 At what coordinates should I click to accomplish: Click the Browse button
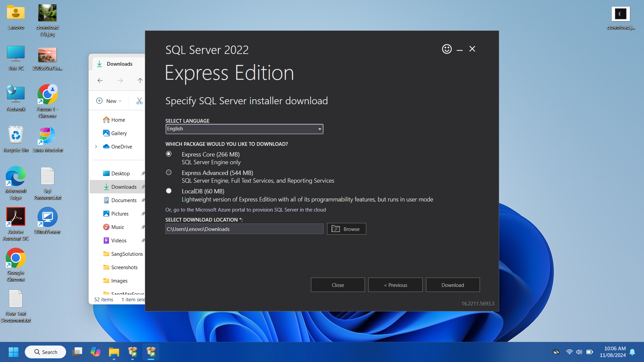click(346, 229)
